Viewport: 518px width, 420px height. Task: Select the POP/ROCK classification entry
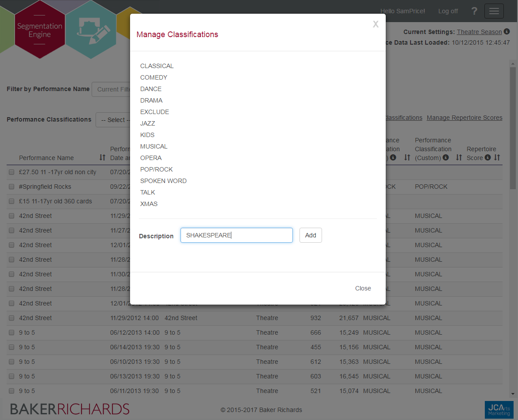pyautogui.click(x=156, y=169)
